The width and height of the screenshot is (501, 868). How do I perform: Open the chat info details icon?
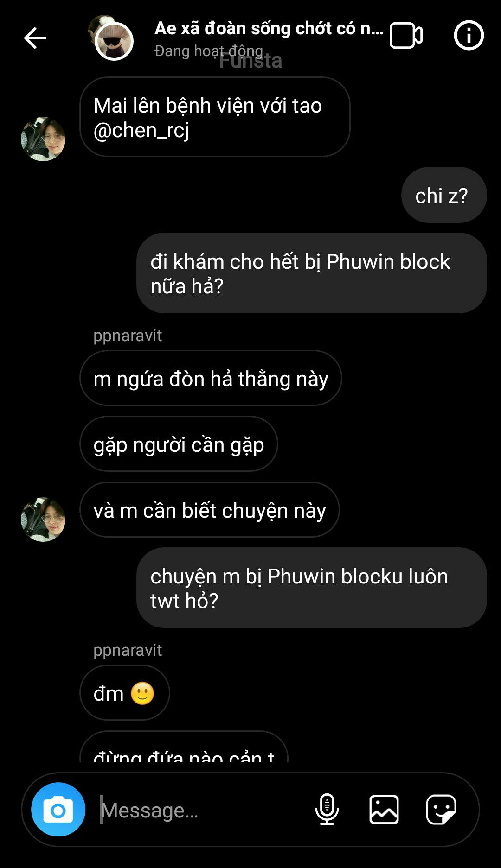[x=469, y=35]
